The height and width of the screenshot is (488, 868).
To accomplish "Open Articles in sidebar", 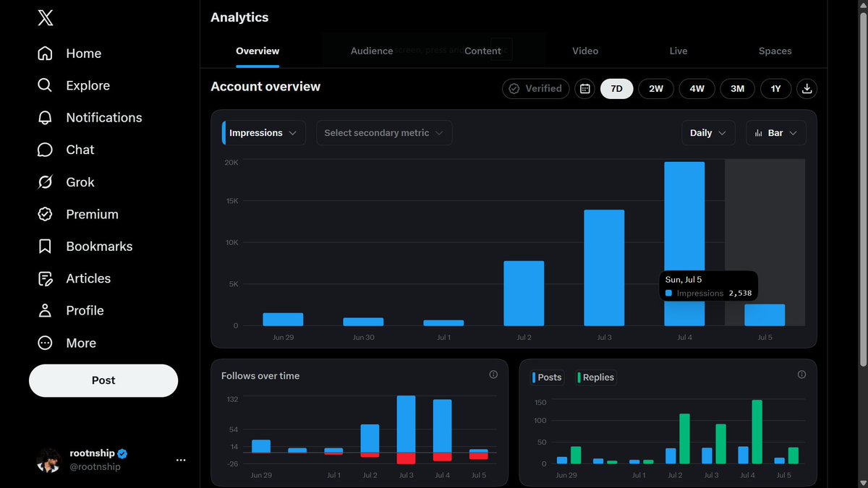I will (74, 278).
